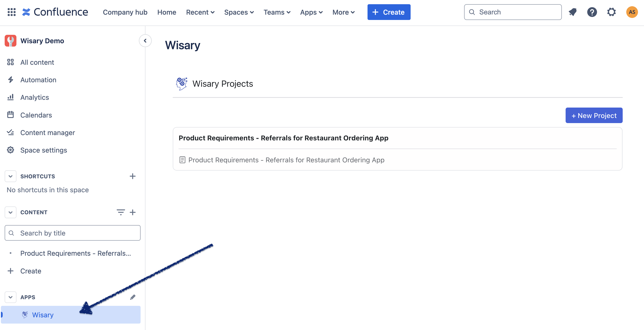Toggle the SHORTCUTS section collapse arrow
The image size is (644, 330).
(10, 176)
